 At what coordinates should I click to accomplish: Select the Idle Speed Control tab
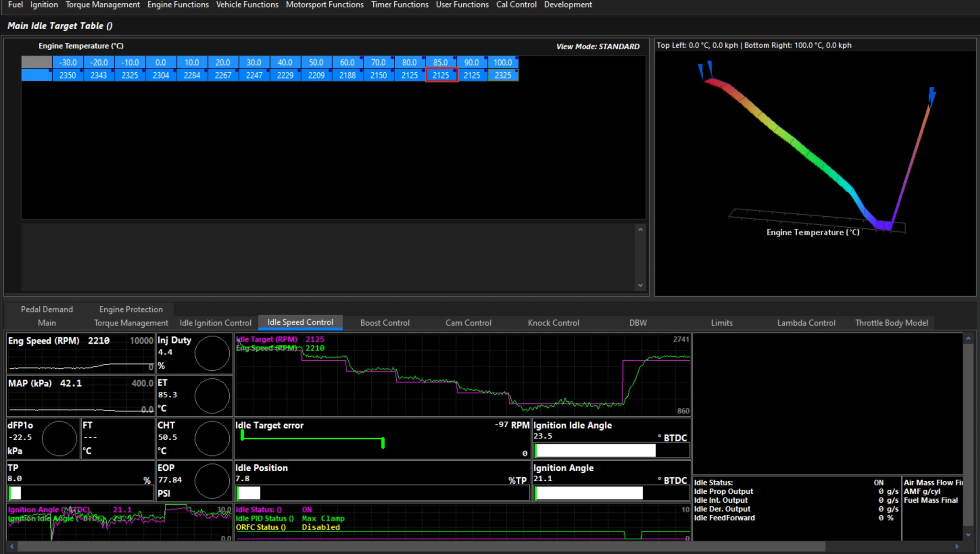(300, 322)
